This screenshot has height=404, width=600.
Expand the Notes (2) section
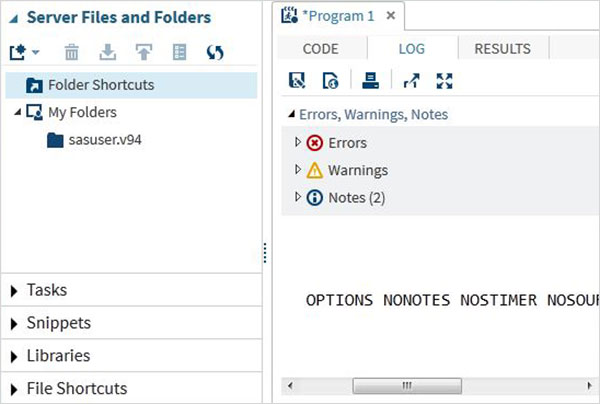pos(298,197)
